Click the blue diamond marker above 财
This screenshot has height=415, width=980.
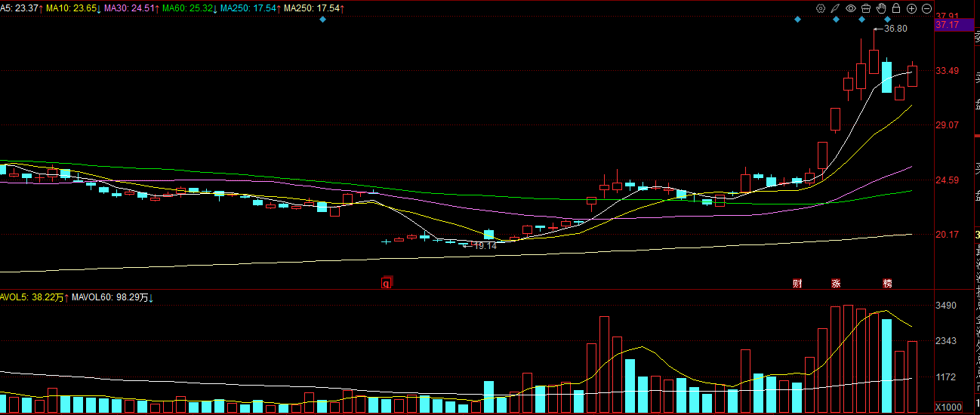797,19
